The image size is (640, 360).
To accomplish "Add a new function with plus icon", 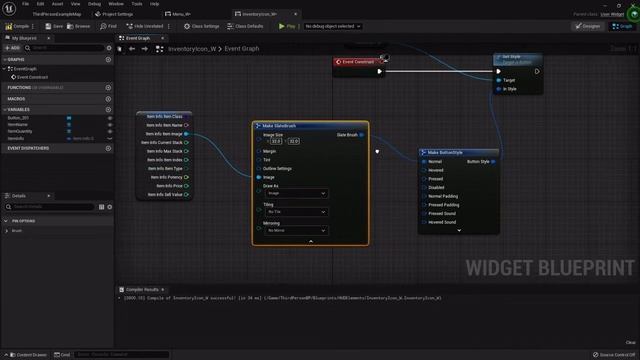I will click(x=108, y=87).
